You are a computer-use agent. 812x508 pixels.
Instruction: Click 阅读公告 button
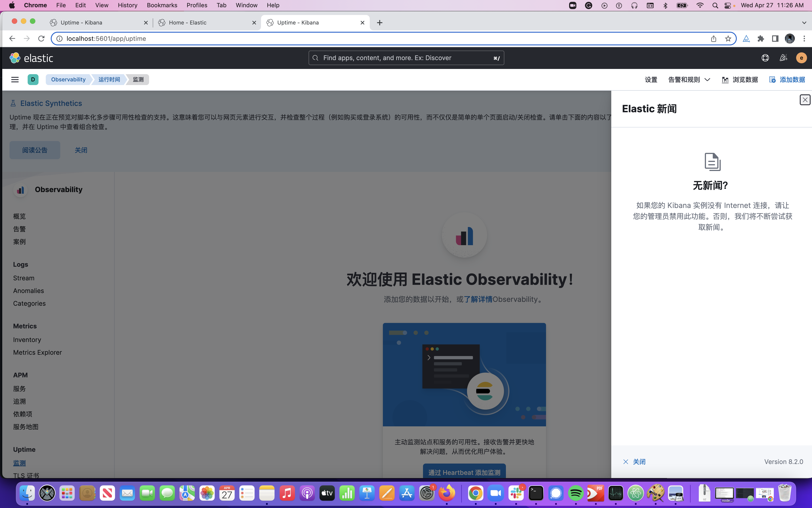35,150
